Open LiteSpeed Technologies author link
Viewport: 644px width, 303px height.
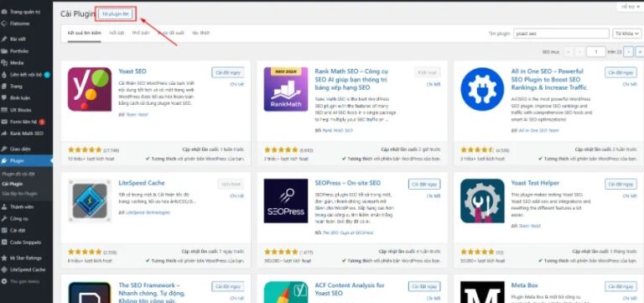148,212
